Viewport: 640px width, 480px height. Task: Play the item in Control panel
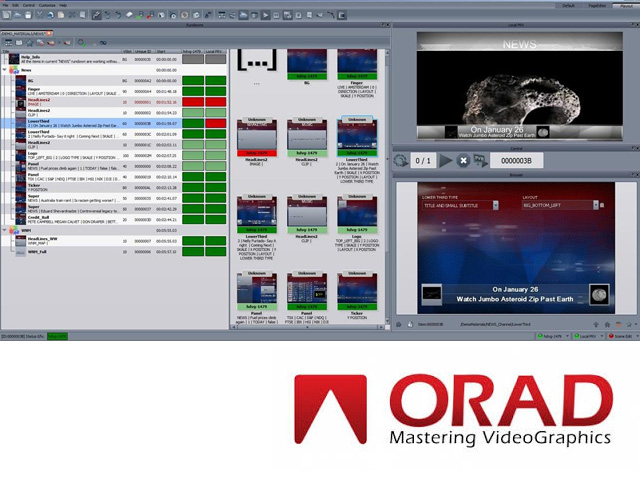click(445, 160)
